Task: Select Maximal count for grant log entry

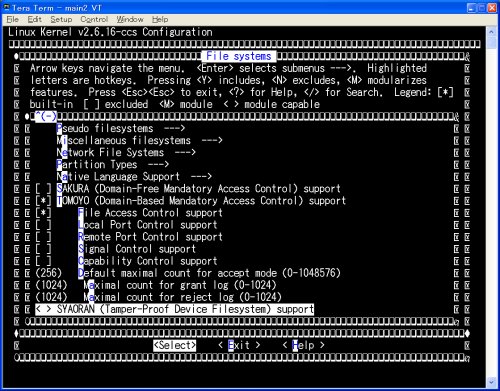Action: coord(180,285)
